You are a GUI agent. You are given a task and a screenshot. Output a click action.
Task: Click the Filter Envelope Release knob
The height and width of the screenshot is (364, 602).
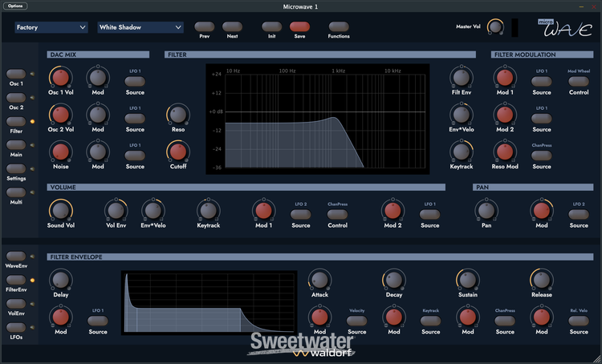pyautogui.click(x=542, y=280)
